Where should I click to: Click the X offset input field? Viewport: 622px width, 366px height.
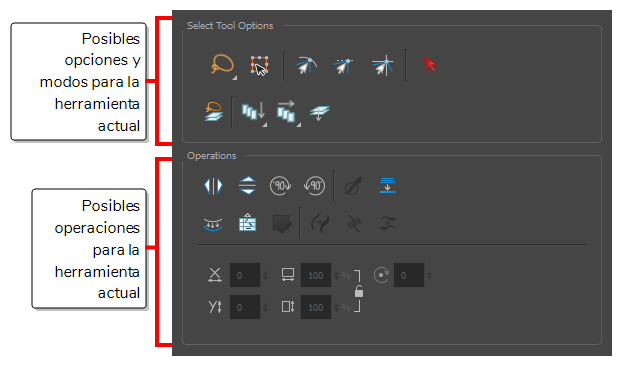[245, 275]
